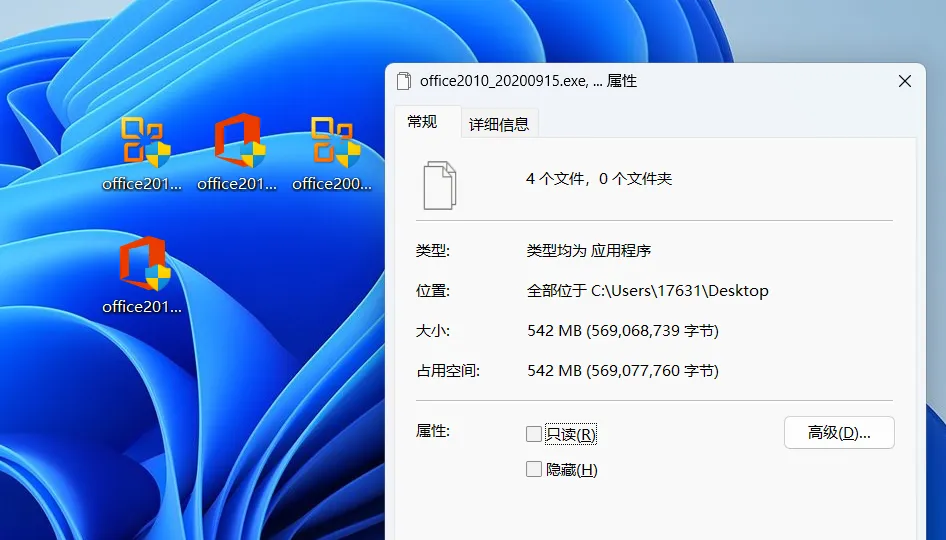The image size is (946, 540).
Task: Click the dialog title "office2010_20200915.exe, ... 属性"
Action: [x=529, y=81]
